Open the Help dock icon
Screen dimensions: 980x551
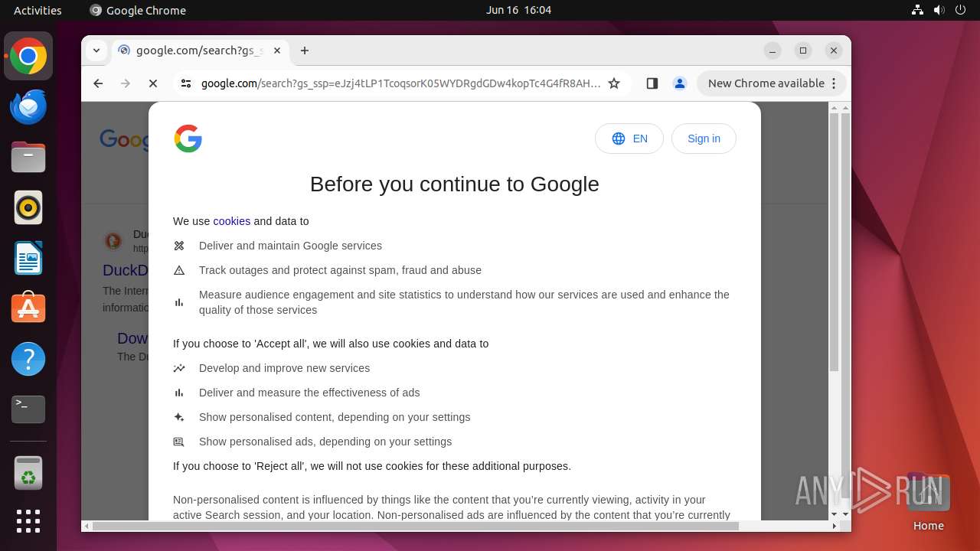28,359
